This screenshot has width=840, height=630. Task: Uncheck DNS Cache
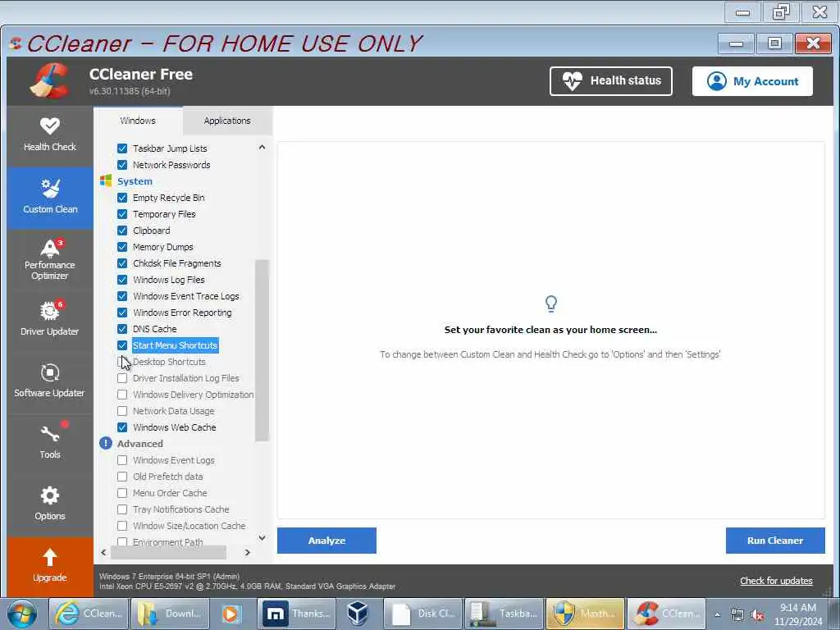(122, 329)
